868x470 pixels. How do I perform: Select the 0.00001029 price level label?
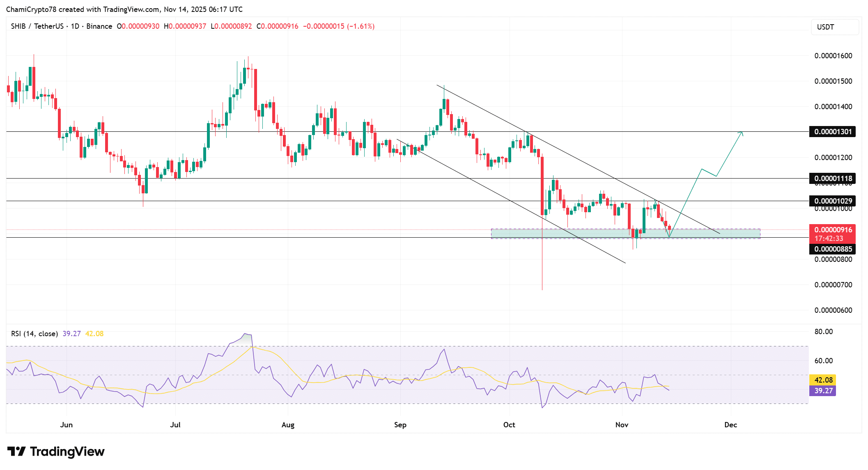coord(832,201)
